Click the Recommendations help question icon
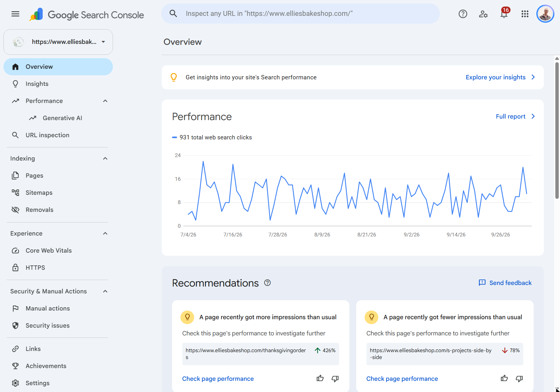The image size is (560, 392). 267,283
